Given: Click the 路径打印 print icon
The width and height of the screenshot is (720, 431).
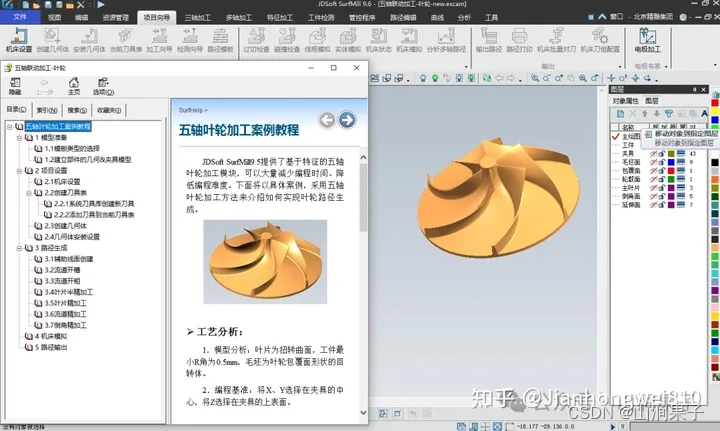Looking at the screenshot, I should tap(519, 40).
